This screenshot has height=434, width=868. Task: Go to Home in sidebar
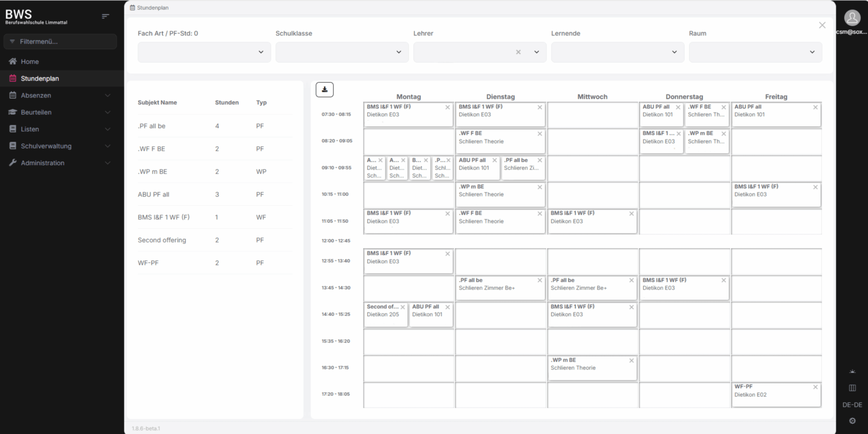click(30, 61)
